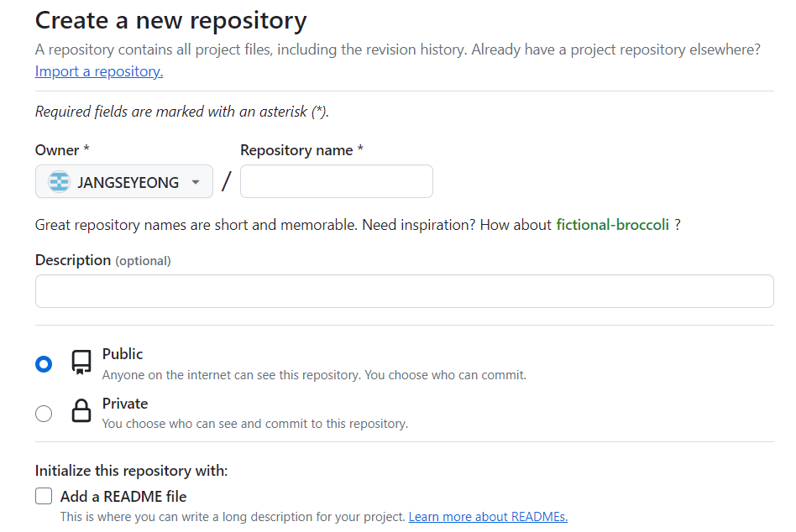Click the JANGSEYEONG owner avatar icon
Image resolution: width=796 pixels, height=532 pixels.
(59, 182)
